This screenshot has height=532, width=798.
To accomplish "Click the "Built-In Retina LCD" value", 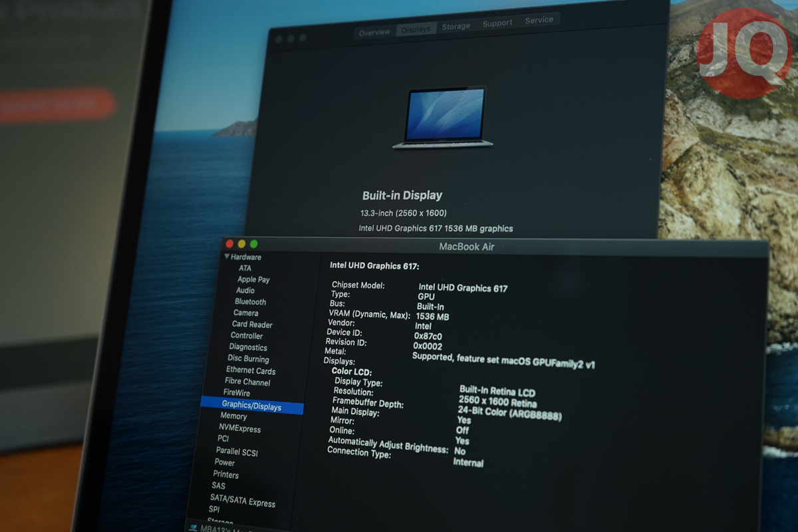I will coord(497,392).
